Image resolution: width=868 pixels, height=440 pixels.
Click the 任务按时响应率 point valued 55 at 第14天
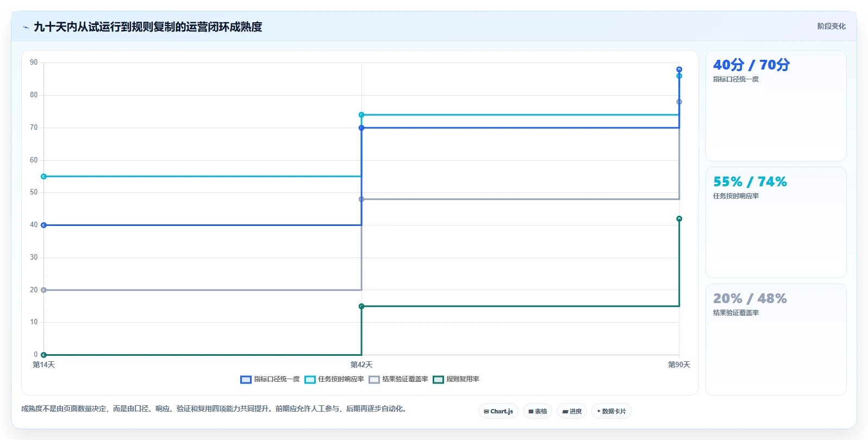(x=44, y=177)
